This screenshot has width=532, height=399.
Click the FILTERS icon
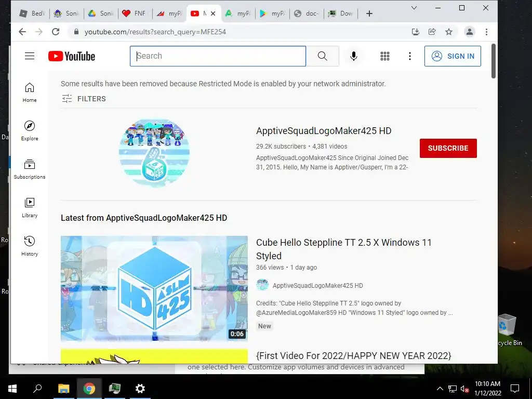[67, 99]
